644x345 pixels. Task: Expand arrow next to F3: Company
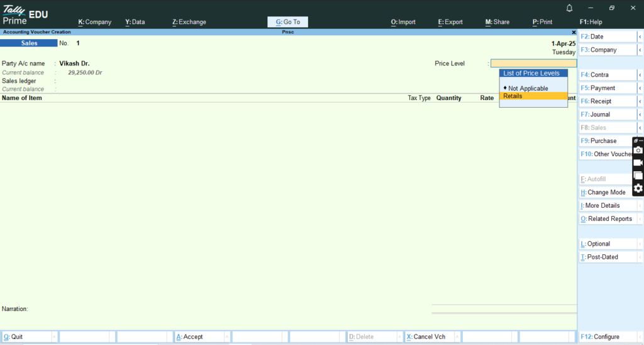[640, 50]
